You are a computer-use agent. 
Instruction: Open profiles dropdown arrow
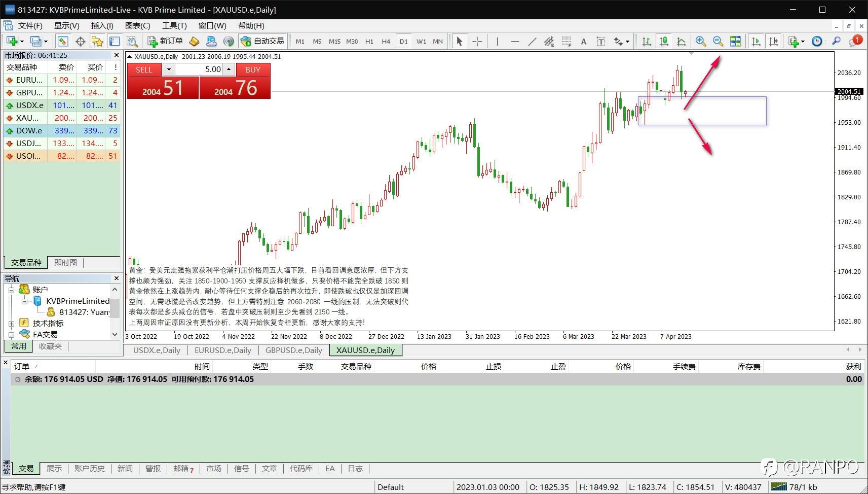pos(46,42)
